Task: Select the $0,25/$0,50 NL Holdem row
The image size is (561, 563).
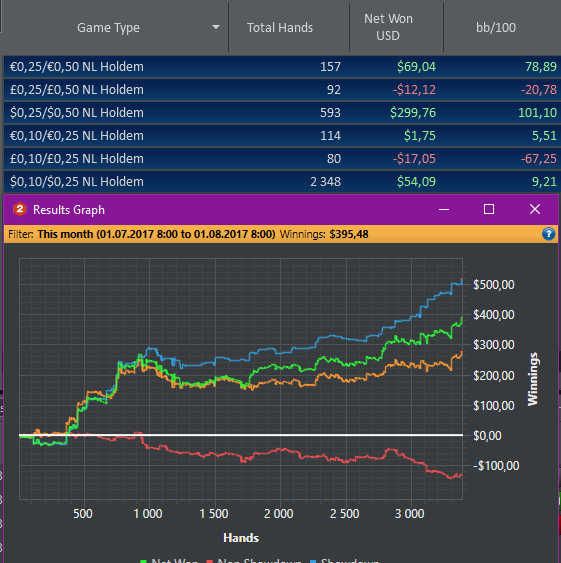Action: pyautogui.click(x=282, y=113)
